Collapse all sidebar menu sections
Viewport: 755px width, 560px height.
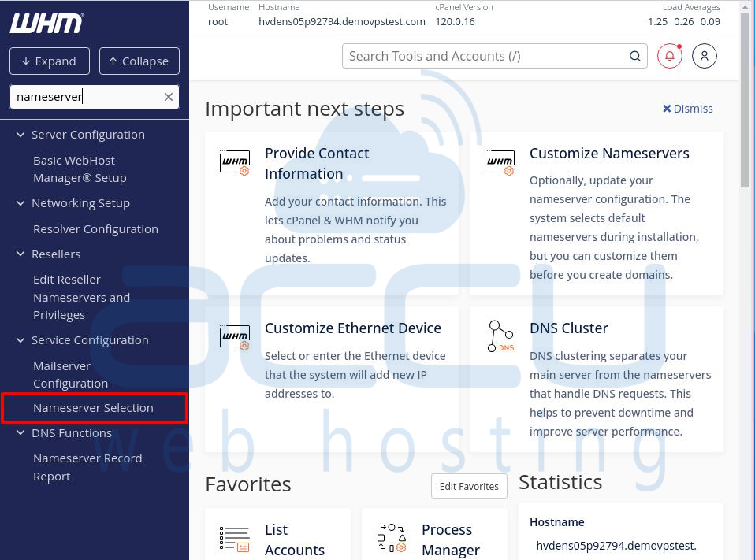[x=139, y=61]
